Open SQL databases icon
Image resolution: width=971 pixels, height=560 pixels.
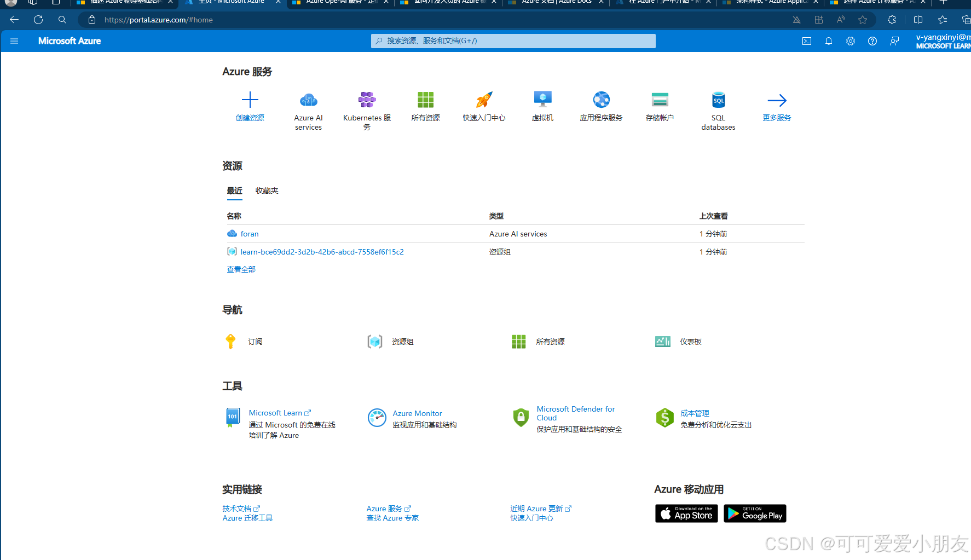tap(719, 100)
